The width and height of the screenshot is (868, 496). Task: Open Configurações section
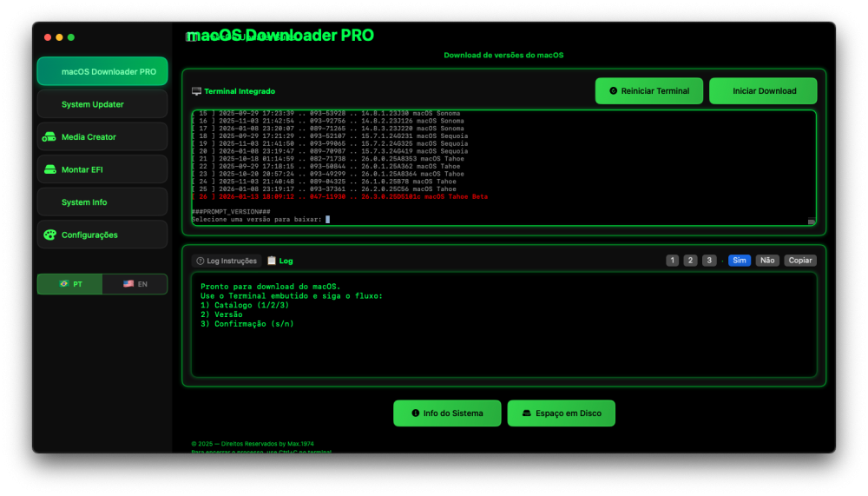(102, 235)
